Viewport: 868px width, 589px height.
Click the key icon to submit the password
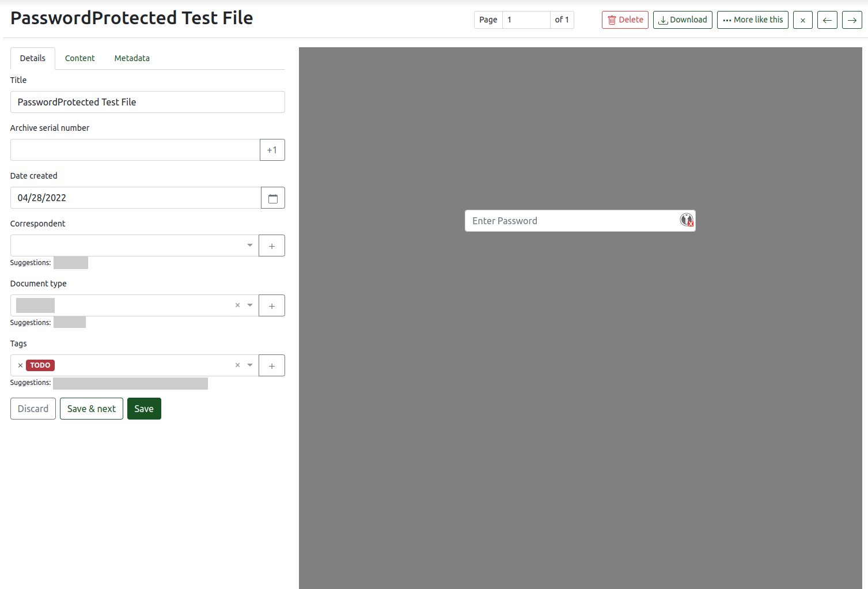[x=685, y=220]
